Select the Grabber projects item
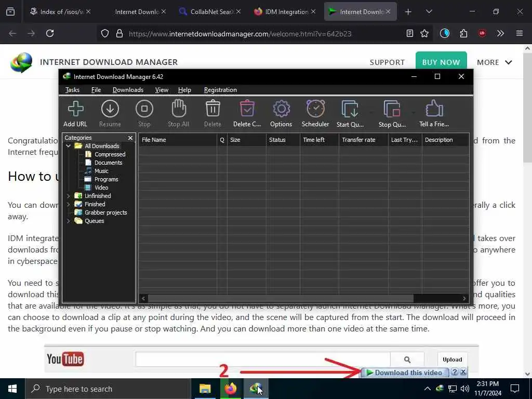The height and width of the screenshot is (399, 532). [x=105, y=212]
